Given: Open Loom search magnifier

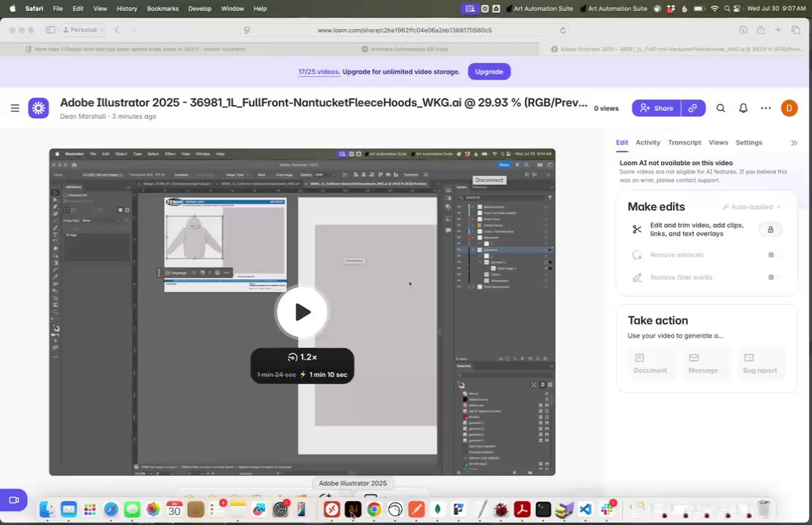Looking at the screenshot, I should 720,108.
